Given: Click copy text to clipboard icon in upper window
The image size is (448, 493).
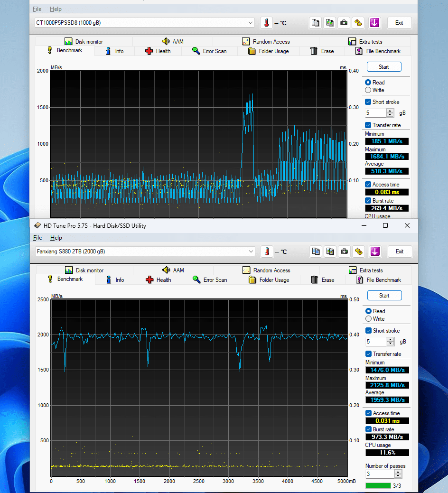Looking at the screenshot, I should pos(315,23).
